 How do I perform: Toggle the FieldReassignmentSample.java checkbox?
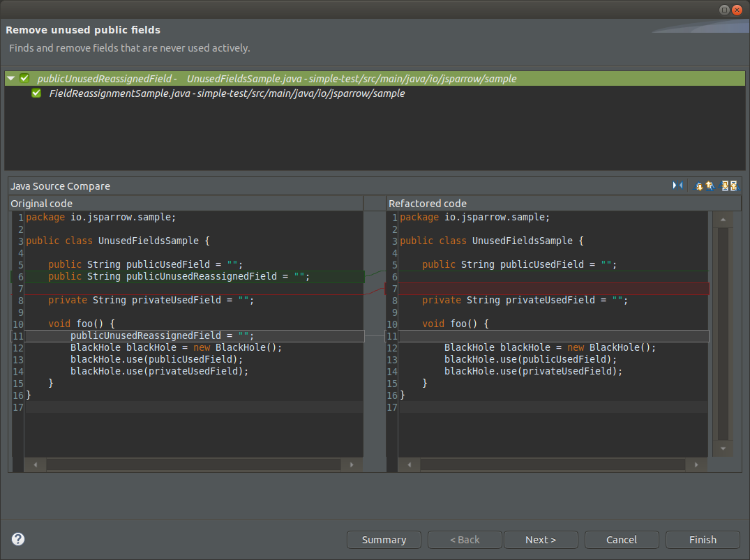click(36, 93)
